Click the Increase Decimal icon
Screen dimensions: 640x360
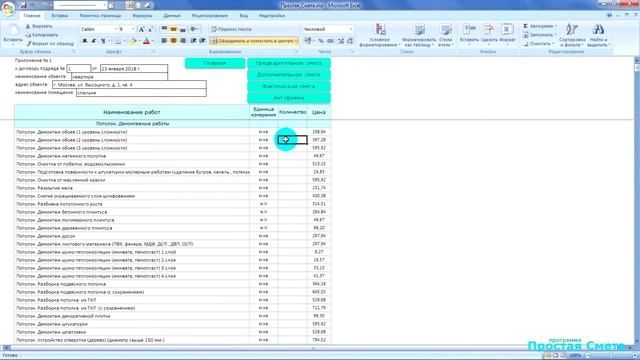point(341,41)
